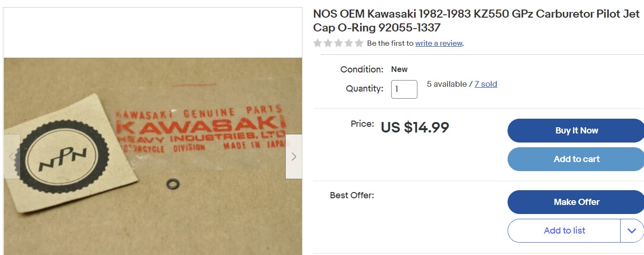Expand the Add to list dropdown arrow

[632, 231]
